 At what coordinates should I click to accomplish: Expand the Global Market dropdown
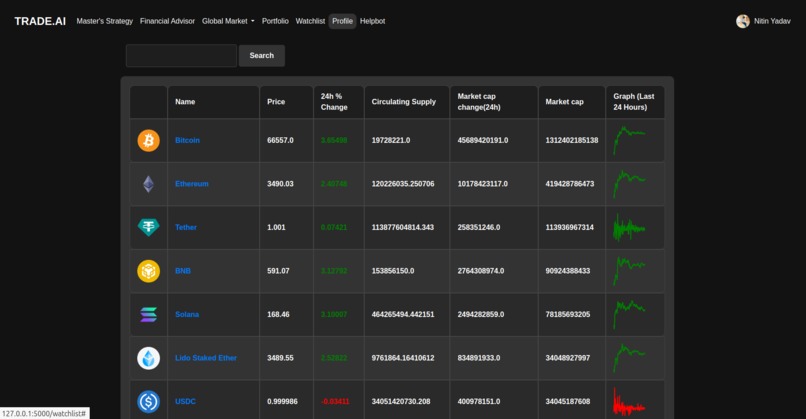pos(228,21)
